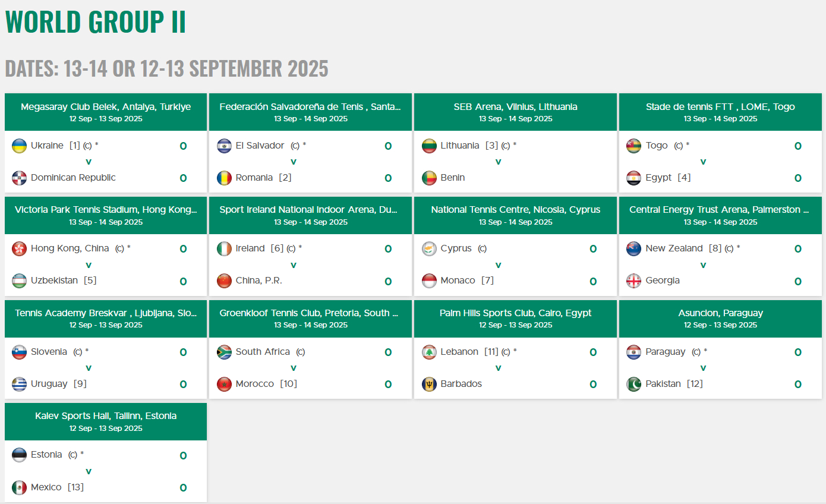Open Stade de tennis FTT, Lome tie
The image size is (826, 504).
coord(720,112)
